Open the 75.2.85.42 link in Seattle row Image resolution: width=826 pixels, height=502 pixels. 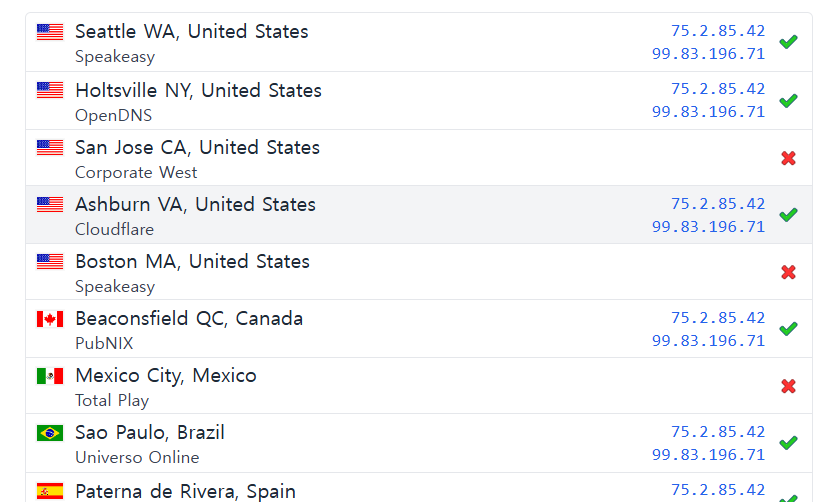point(717,31)
